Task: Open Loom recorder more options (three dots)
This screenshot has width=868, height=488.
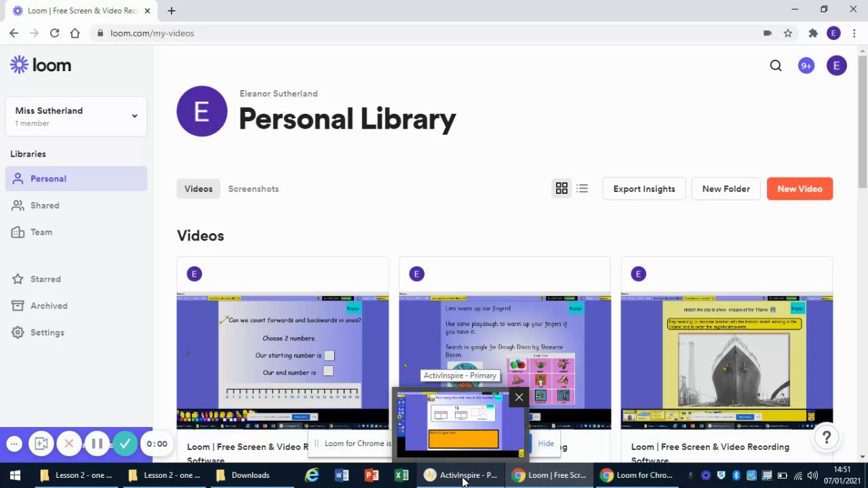Action: [14, 444]
